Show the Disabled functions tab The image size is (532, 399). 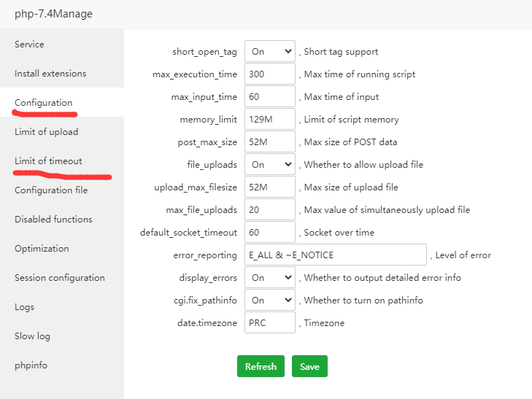coord(53,220)
